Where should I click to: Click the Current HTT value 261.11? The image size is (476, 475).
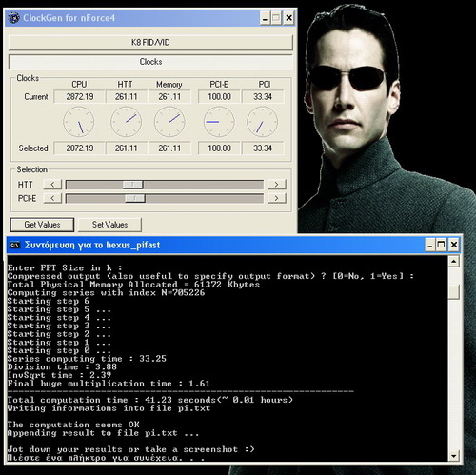tap(127, 97)
